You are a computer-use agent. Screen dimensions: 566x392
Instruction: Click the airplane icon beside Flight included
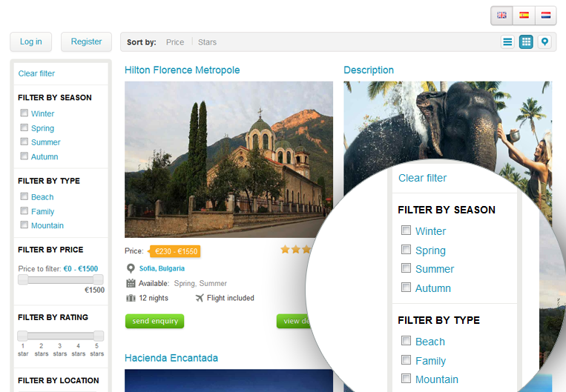(x=200, y=298)
